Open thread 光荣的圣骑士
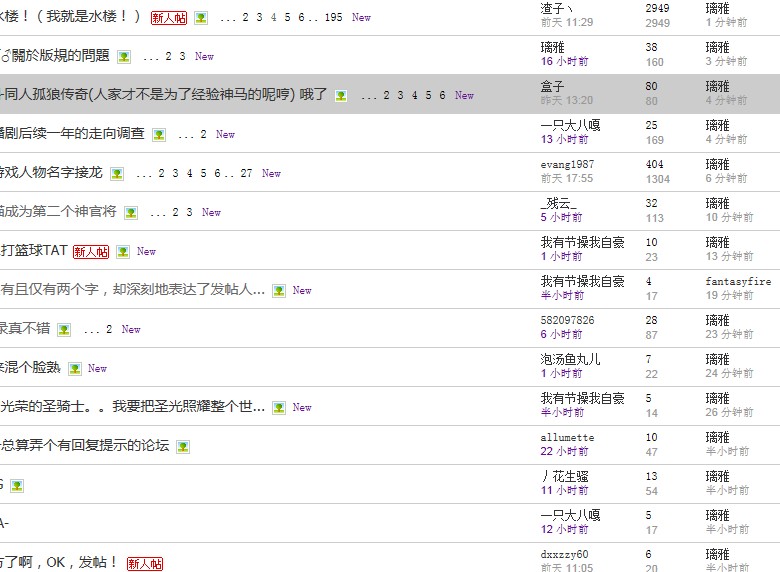 tap(132, 406)
